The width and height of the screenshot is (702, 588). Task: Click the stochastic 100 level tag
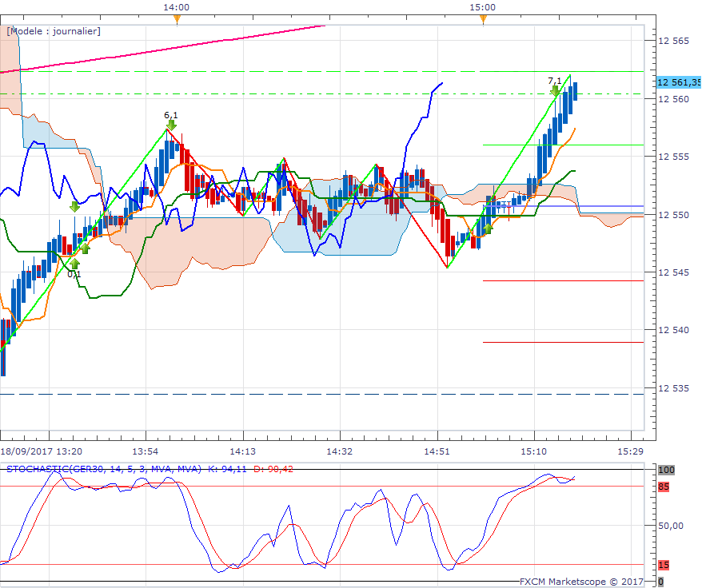pos(666,470)
